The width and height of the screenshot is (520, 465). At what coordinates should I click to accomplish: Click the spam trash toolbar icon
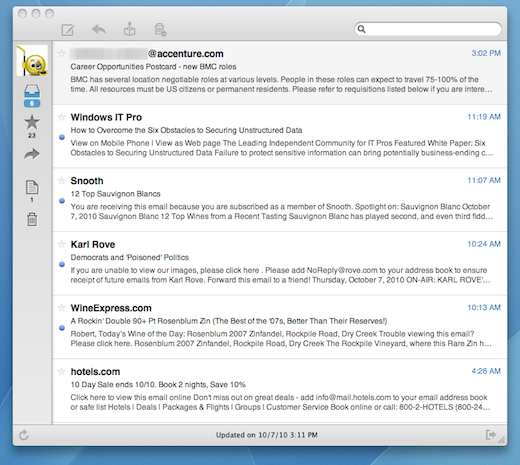pyautogui.click(x=160, y=29)
